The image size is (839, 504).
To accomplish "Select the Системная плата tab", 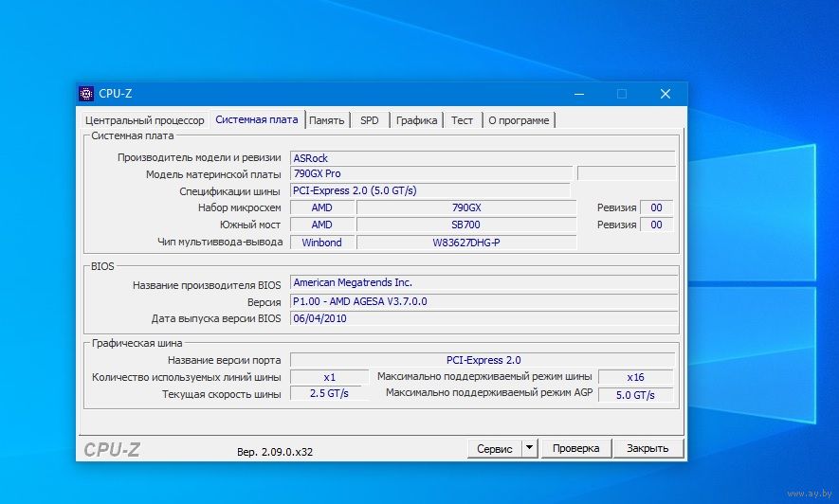I will tap(257, 119).
